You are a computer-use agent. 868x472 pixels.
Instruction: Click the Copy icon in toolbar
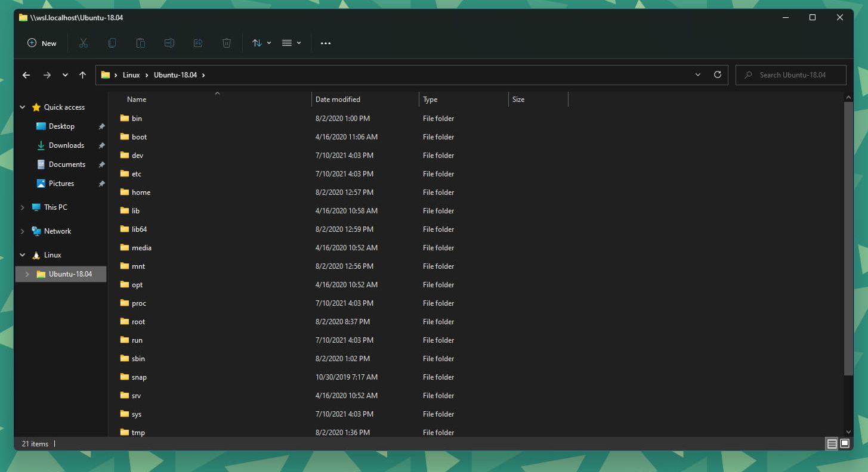[x=112, y=43]
